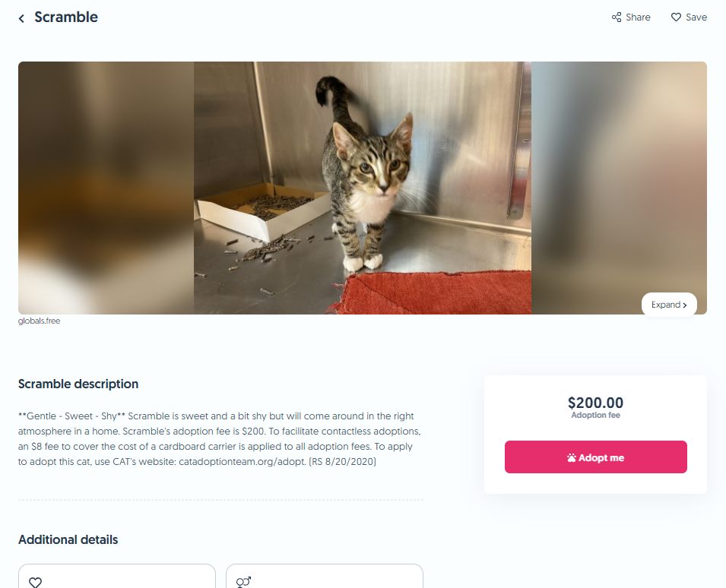Click the gender symbol icon card

324,576
